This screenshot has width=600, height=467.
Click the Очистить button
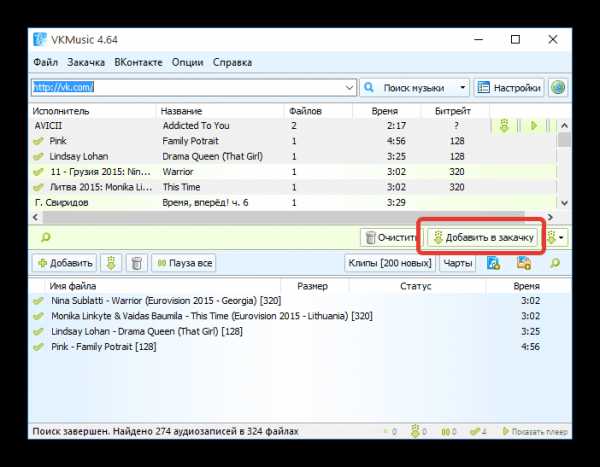pos(391,237)
